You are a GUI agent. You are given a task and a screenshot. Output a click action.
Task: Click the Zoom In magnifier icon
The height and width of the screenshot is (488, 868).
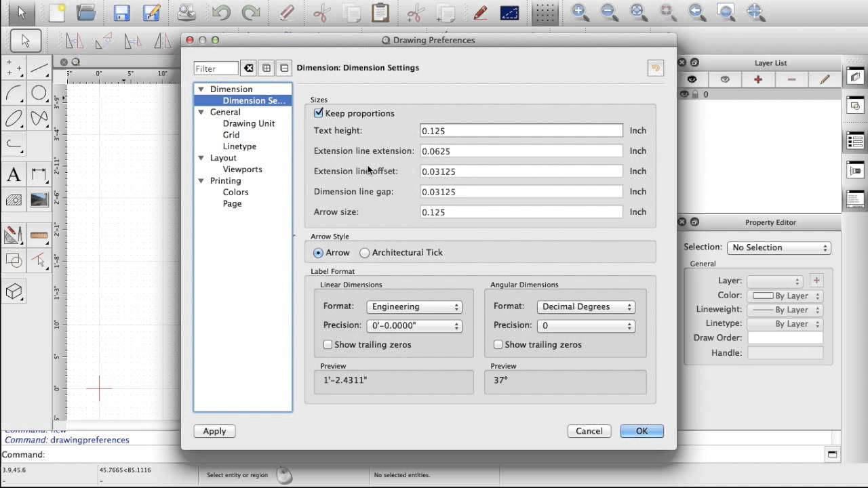click(579, 12)
